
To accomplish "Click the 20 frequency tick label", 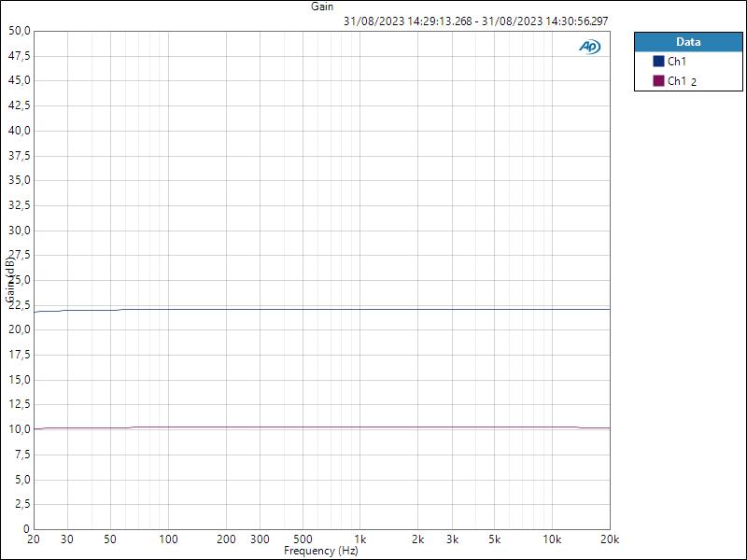I will click(x=34, y=539).
